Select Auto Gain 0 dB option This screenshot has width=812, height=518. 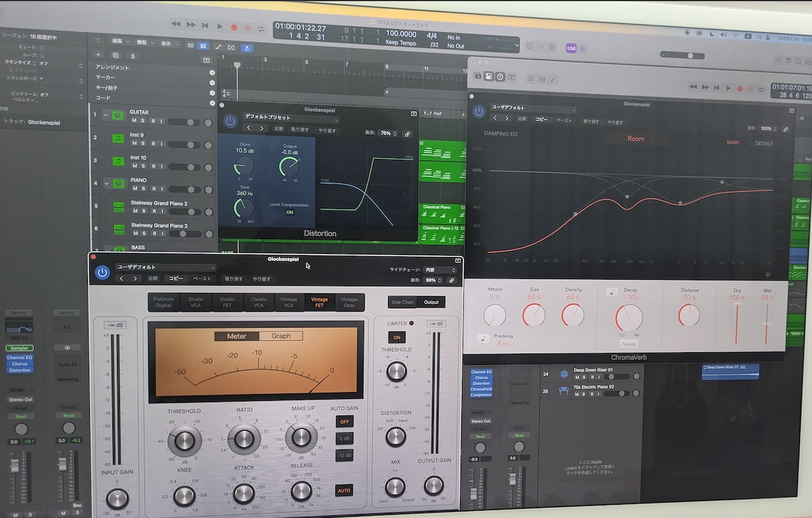(345, 439)
